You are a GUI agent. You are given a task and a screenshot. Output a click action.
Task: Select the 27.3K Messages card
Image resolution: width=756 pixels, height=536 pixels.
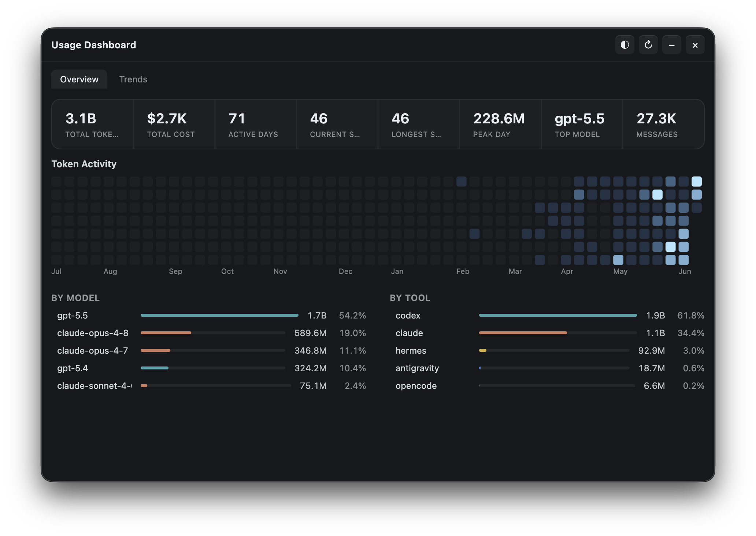[663, 124]
